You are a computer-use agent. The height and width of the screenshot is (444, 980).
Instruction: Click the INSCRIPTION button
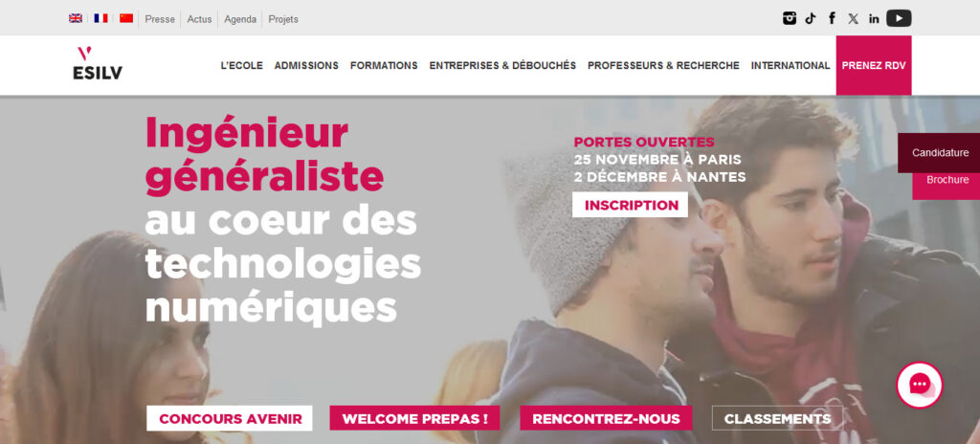[630, 205]
